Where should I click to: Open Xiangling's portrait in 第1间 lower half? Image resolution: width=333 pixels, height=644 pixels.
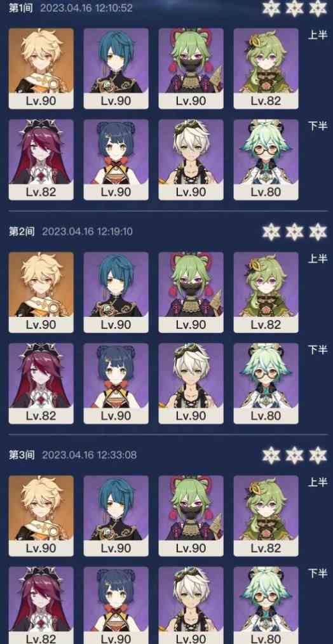point(116,160)
